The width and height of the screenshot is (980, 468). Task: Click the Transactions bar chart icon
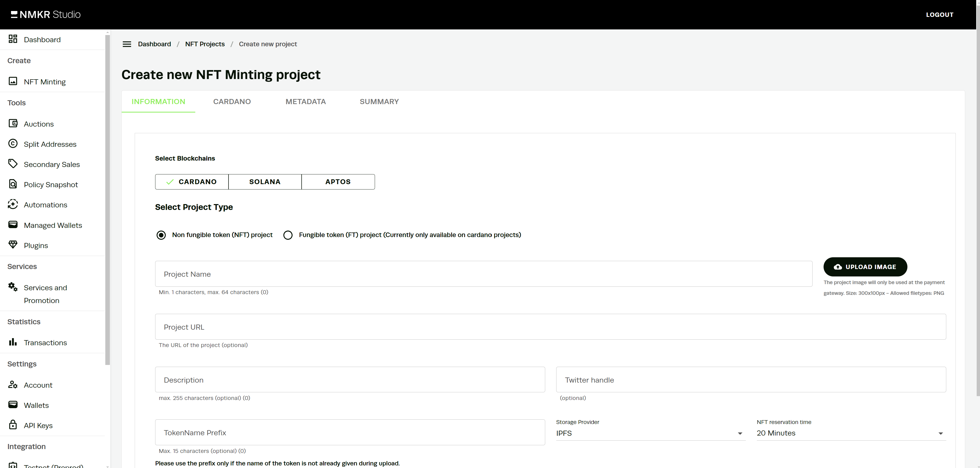tap(13, 342)
